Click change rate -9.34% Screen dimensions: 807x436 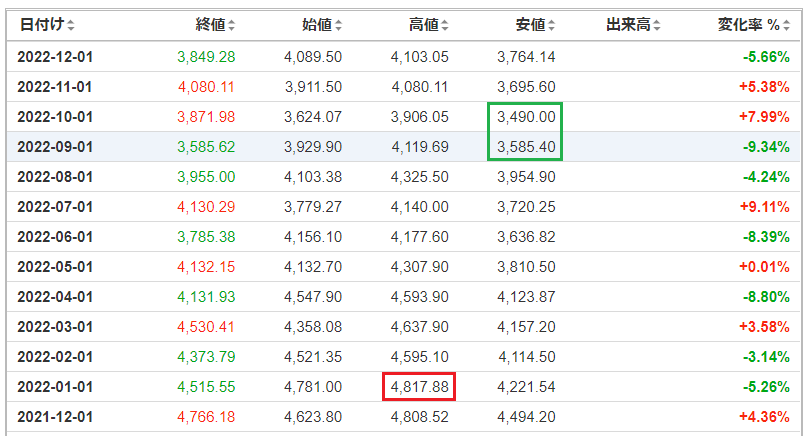click(x=766, y=147)
